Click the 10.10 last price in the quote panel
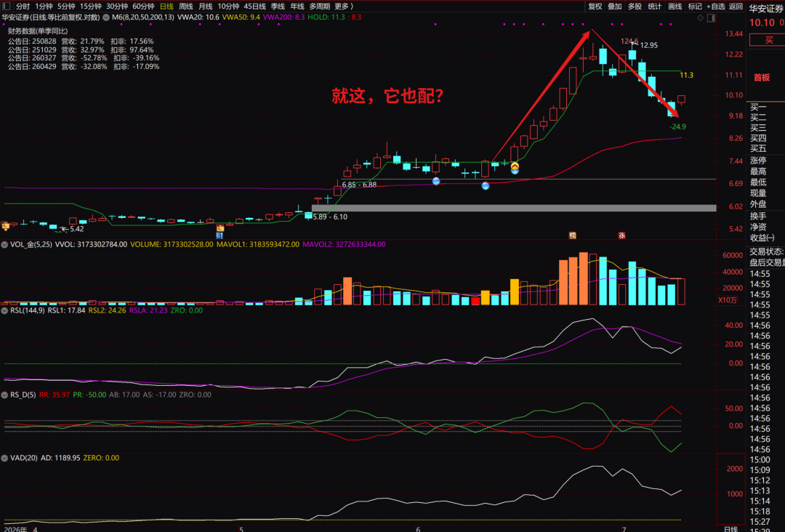This screenshot has height=532, width=785. coord(762,23)
